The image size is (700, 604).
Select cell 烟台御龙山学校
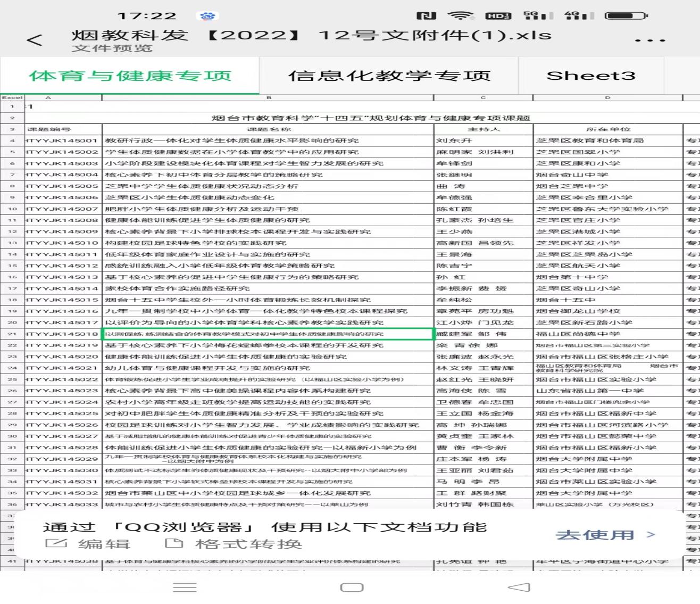click(608, 311)
